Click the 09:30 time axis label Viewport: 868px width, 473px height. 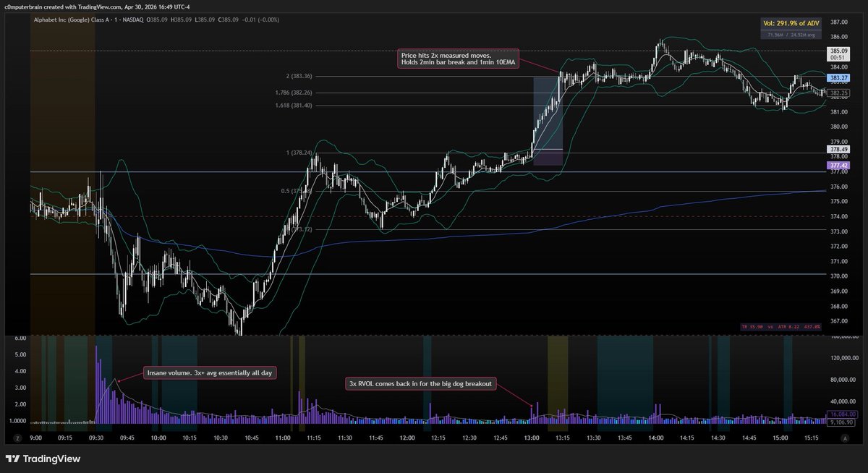click(95, 438)
